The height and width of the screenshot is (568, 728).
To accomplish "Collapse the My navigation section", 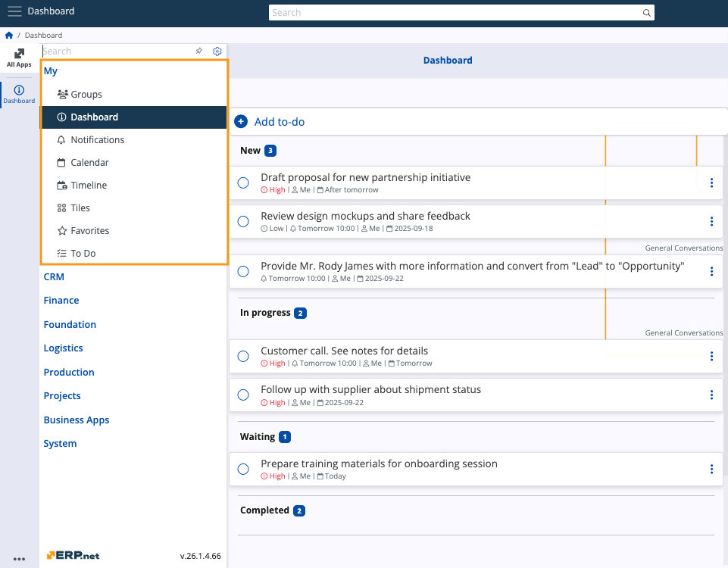I will pyautogui.click(x=51, y=71).
